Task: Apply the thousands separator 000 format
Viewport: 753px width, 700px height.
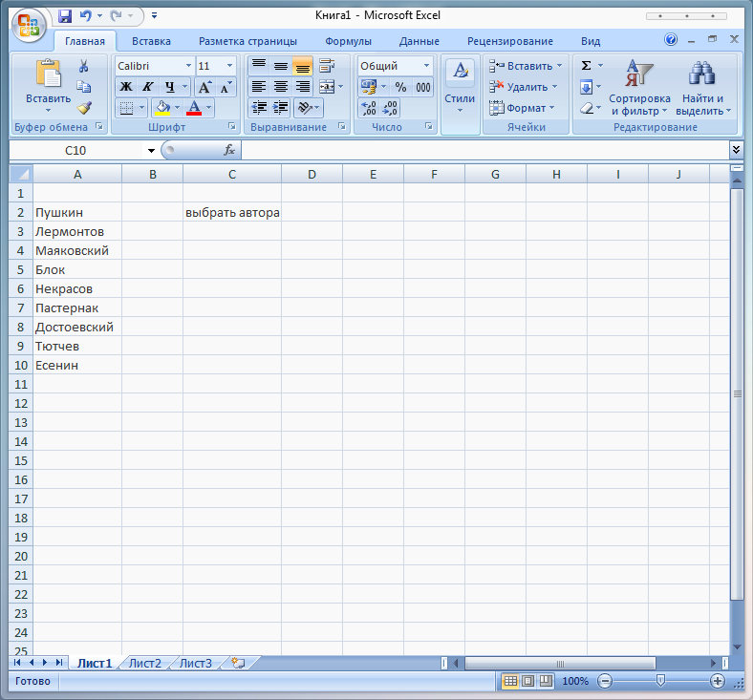Action: pyautogui.click(x=422, y=87)
